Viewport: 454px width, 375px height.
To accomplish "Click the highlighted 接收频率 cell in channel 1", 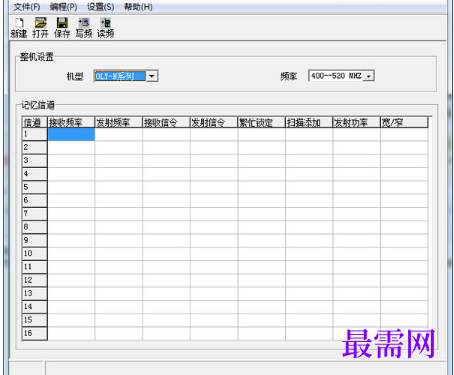I will point(71,134).
